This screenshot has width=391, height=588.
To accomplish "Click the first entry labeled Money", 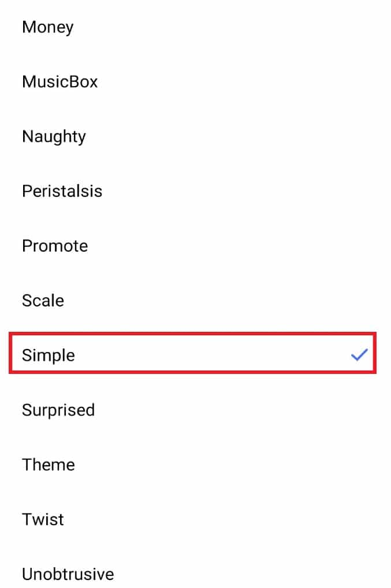I will point(47,27).
